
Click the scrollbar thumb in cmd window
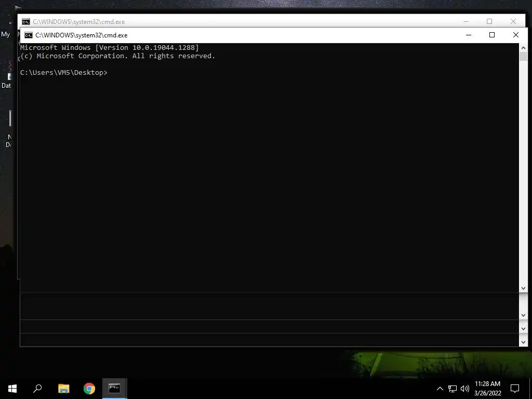point(523,57)
